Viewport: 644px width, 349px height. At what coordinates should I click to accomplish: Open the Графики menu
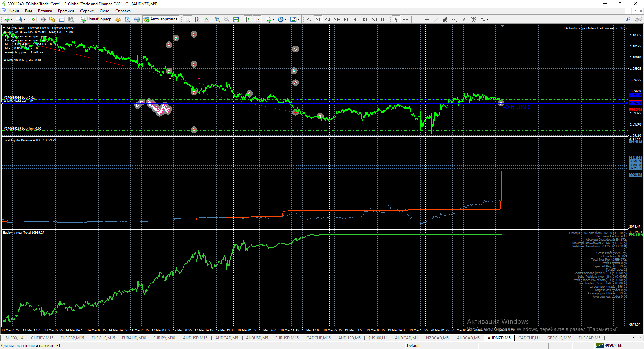pos(66,11)
